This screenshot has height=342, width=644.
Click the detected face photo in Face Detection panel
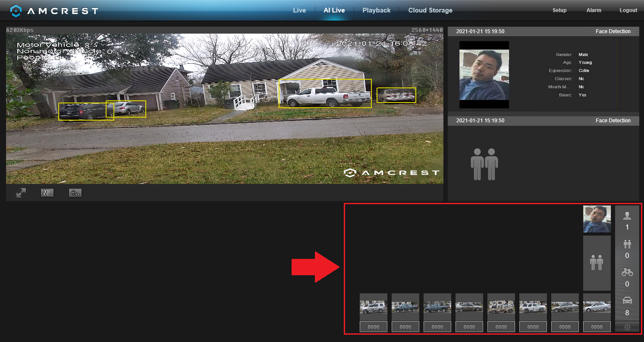[484, 75]
